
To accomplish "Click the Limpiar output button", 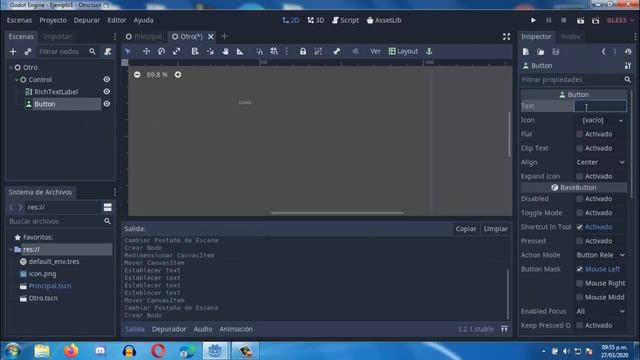I will tap(496, 229).
